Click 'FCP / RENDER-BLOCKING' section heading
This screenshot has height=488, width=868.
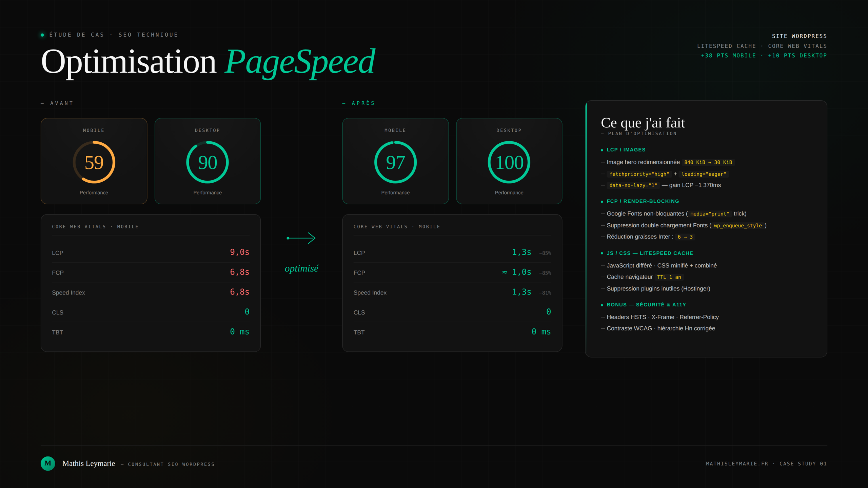pos(643,201)
